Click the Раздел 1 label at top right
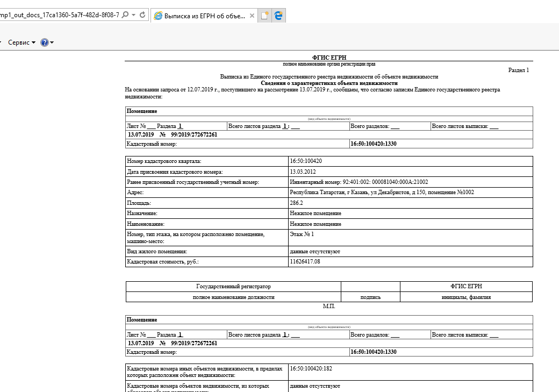Screen dimensions: 559x392 (x=518, y=70)
